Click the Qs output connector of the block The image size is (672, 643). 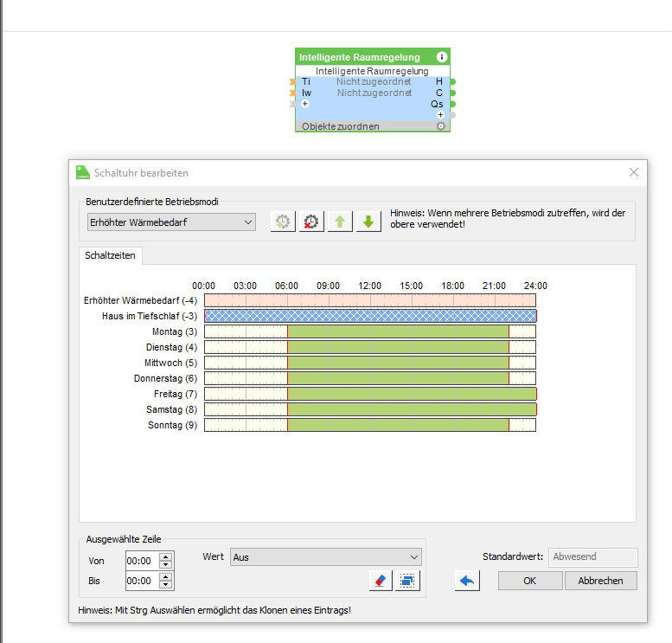pos(453,104)
